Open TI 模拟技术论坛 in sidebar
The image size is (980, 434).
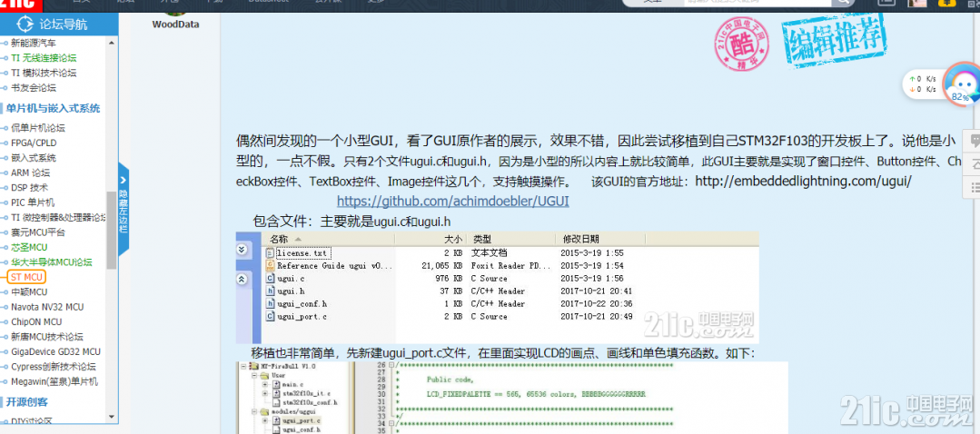(44, 73)
